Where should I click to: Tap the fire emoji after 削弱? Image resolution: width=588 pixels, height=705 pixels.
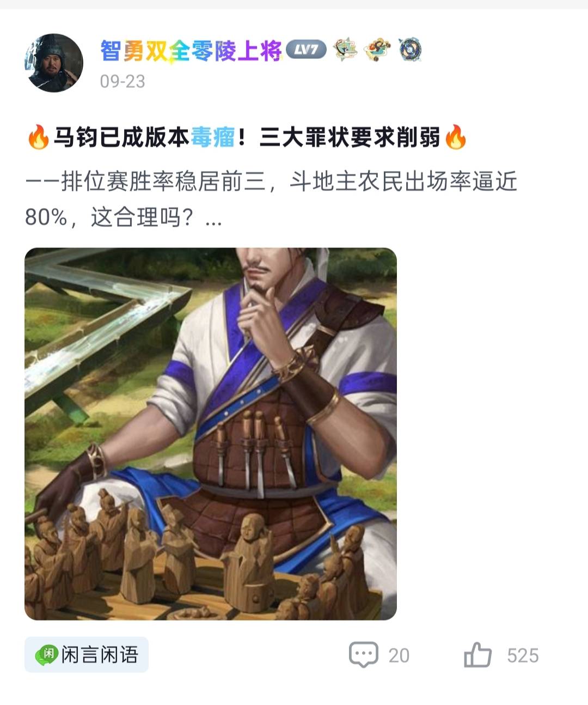tap(456, 137)
